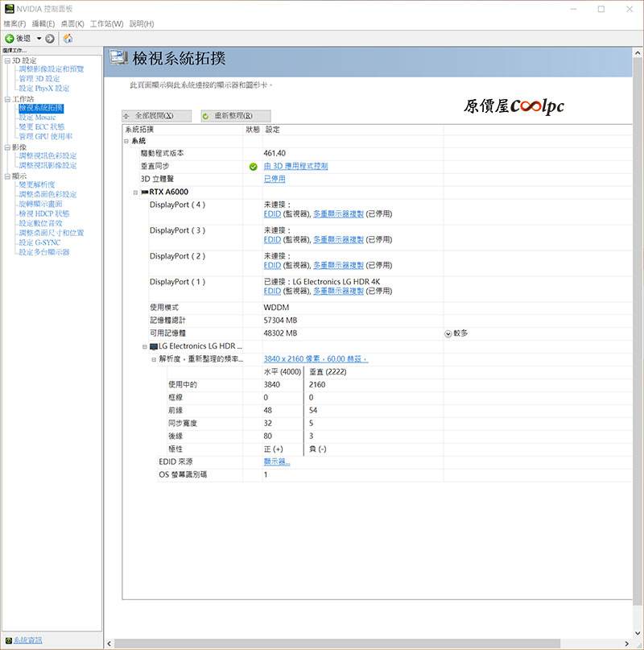Click the RTX A6000 graphics card icon

[144, 193]
